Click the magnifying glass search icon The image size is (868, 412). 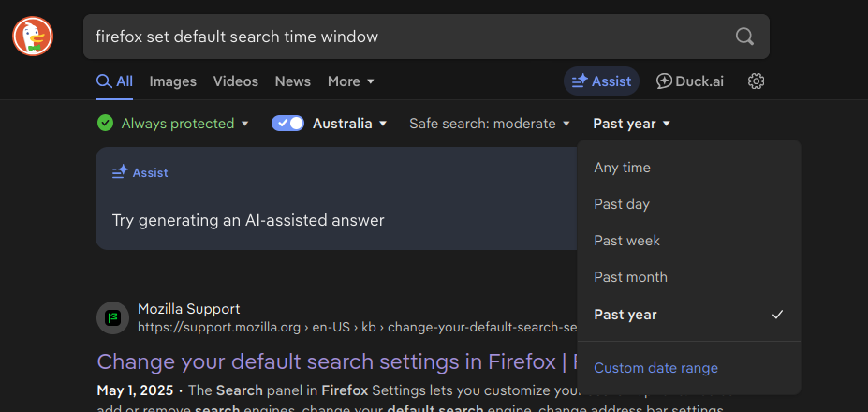(x=744, y=37)
